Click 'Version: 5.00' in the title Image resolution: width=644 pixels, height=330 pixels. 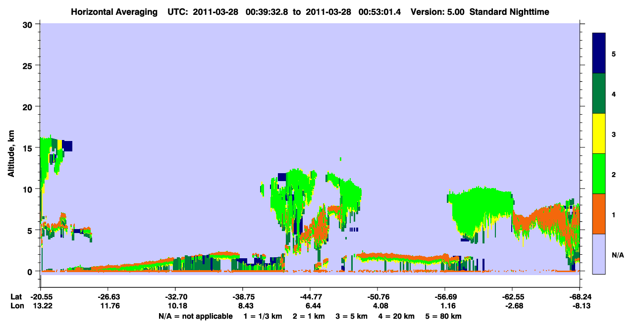pos(437,11)
